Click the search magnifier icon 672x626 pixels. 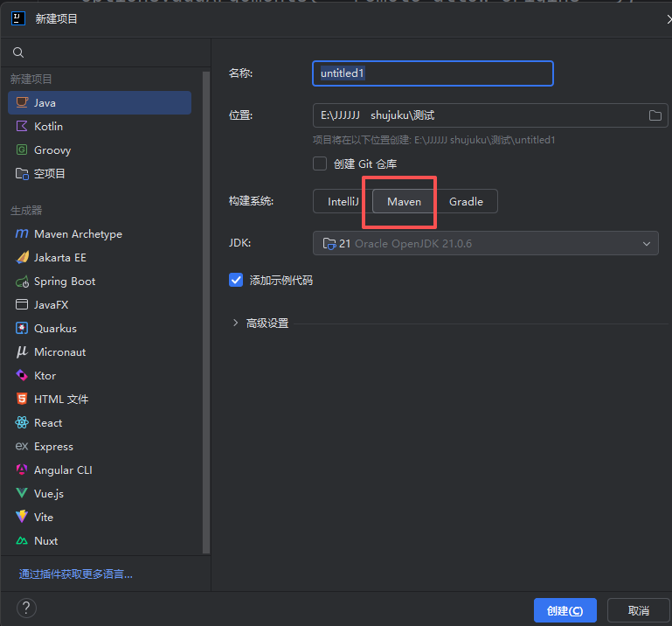18,52
